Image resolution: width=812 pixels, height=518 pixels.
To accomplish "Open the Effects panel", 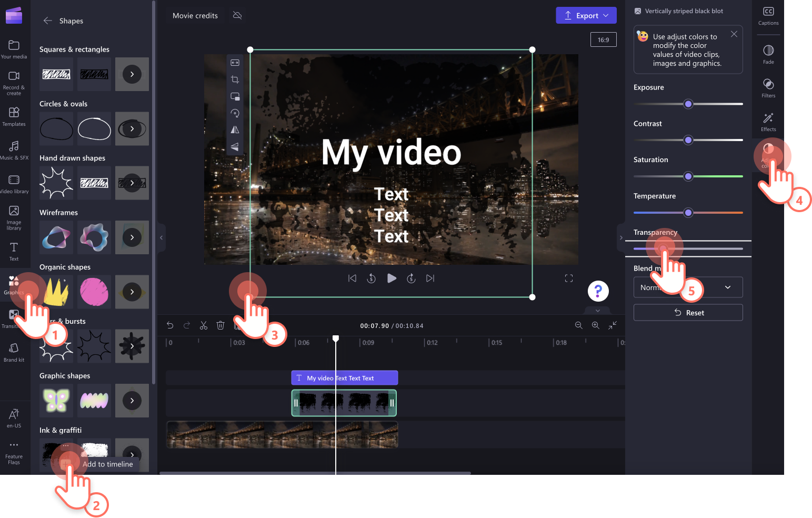I will [x=768, y=122].
